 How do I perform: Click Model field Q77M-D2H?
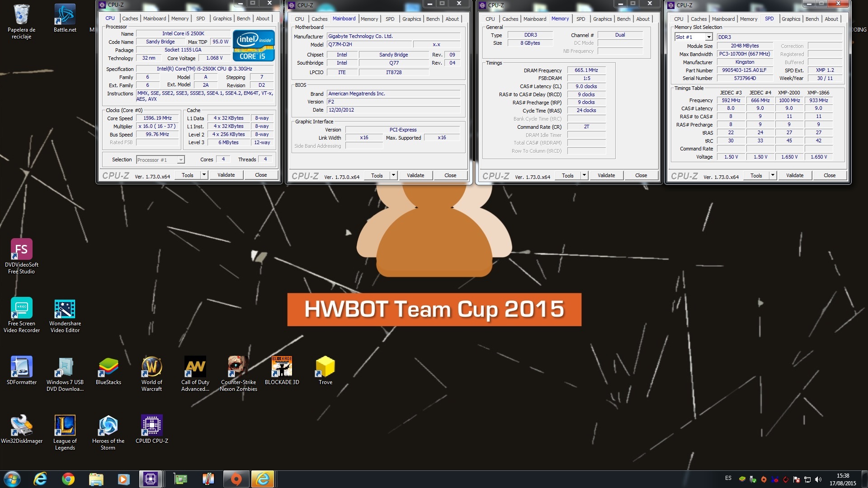tap(369, 44)
